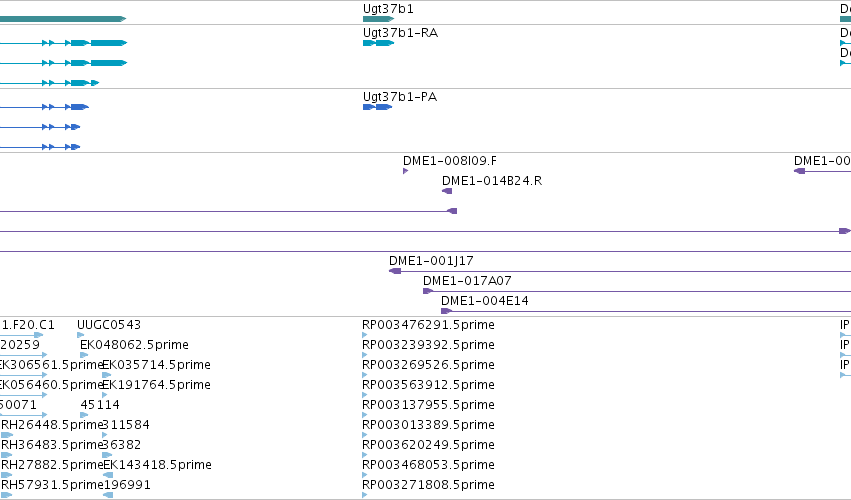This screenshot has width=851, height=500.
Task: Click the Ugt37b1-RA transcript glyph
Action: [378, 43]
